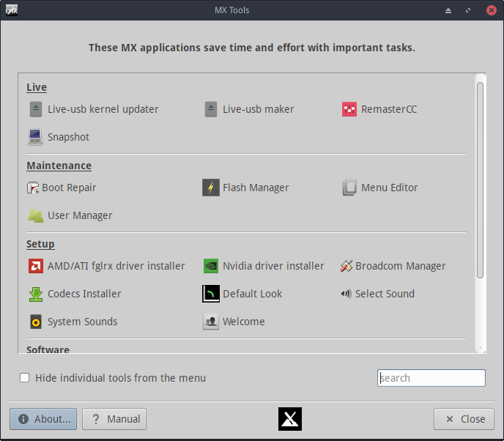
Task: Enable Hide individual tools from the menu
Action: coord(25,378)
